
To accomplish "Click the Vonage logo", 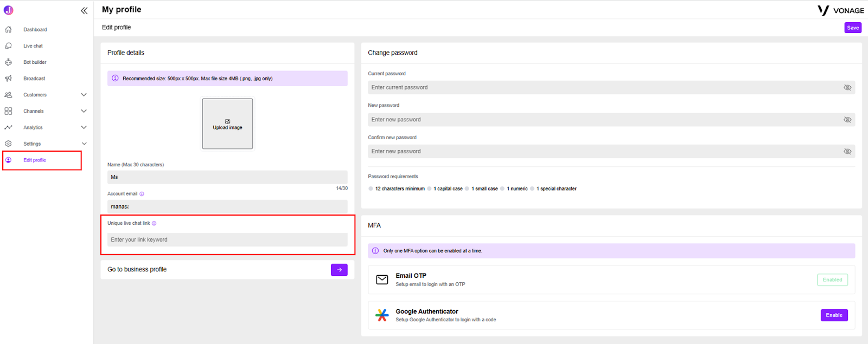I will [841, 10].
